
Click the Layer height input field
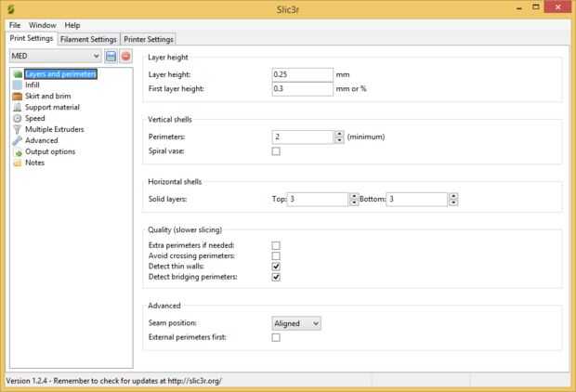[302, 74]
